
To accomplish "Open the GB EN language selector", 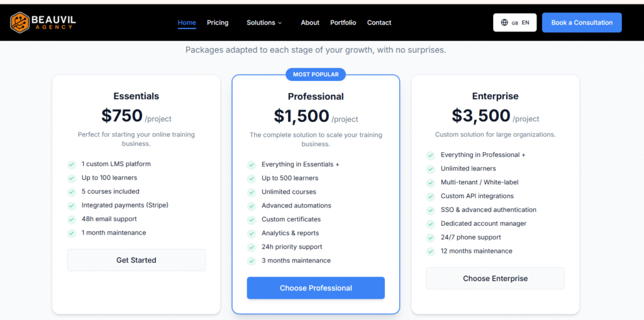I will (x=514, y=23).
